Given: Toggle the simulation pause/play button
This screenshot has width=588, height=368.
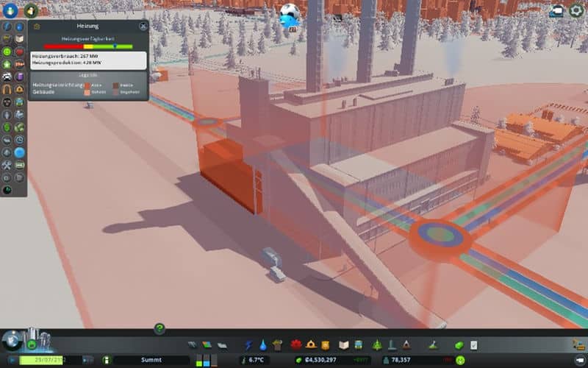Looking at the screenshot, I should (12, 360).
